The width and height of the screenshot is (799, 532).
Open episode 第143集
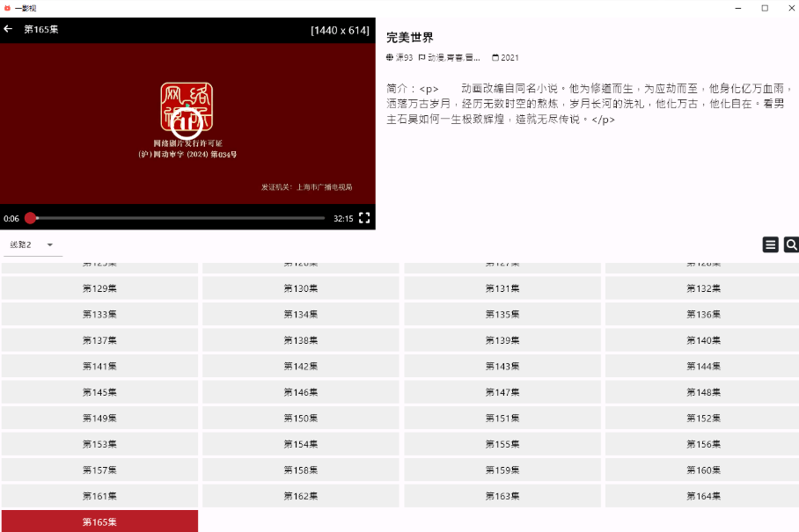click(x=502, y=367)
